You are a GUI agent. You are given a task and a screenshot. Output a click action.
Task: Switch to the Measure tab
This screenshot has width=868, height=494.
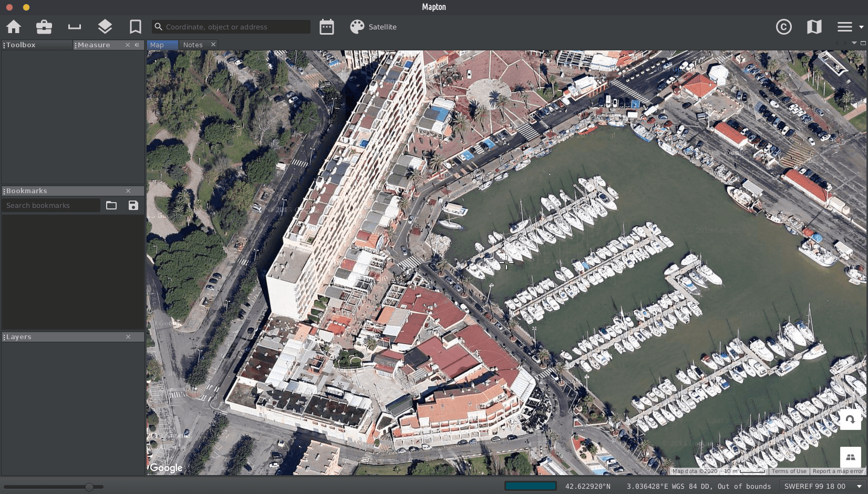pyautogui.click(x=94, y=45)
